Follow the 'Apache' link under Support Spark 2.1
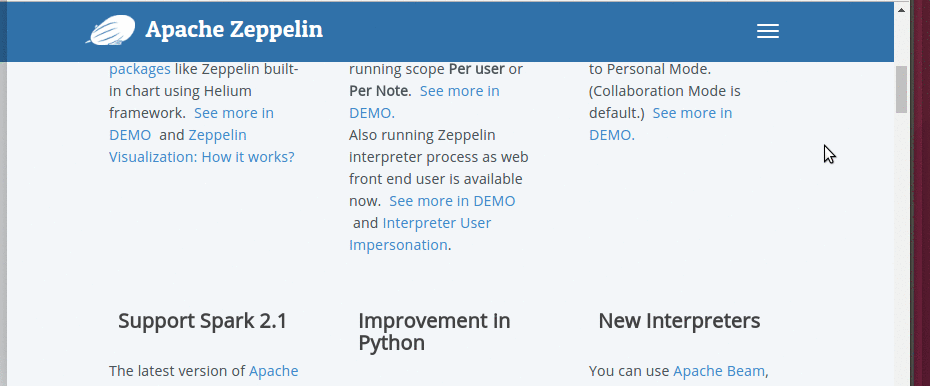This screenshot has height=386, width=930. [273, 371]
